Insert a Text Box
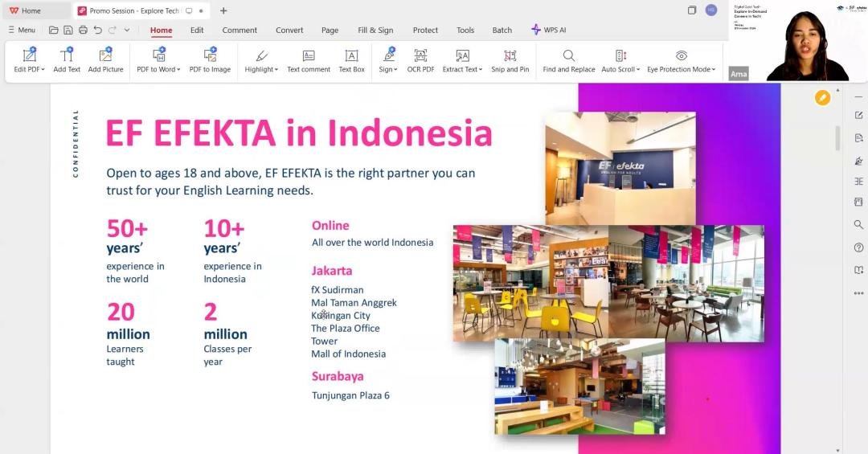The image size is (868, 454). (351, 60)
